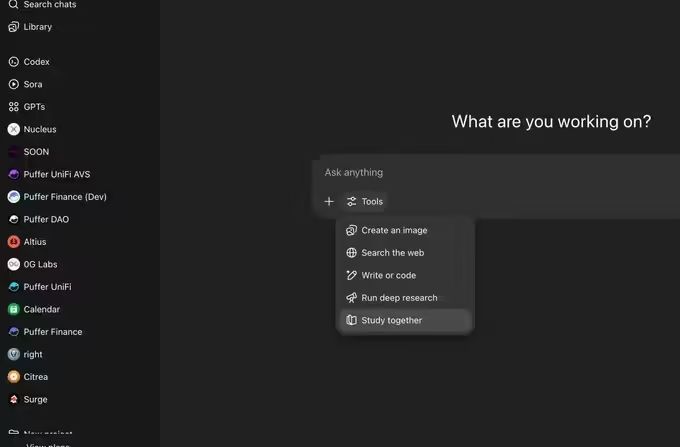Select Search the web option
Image resolution: width=680 pixels, height=447 pixels.
(x=392, y=253)
